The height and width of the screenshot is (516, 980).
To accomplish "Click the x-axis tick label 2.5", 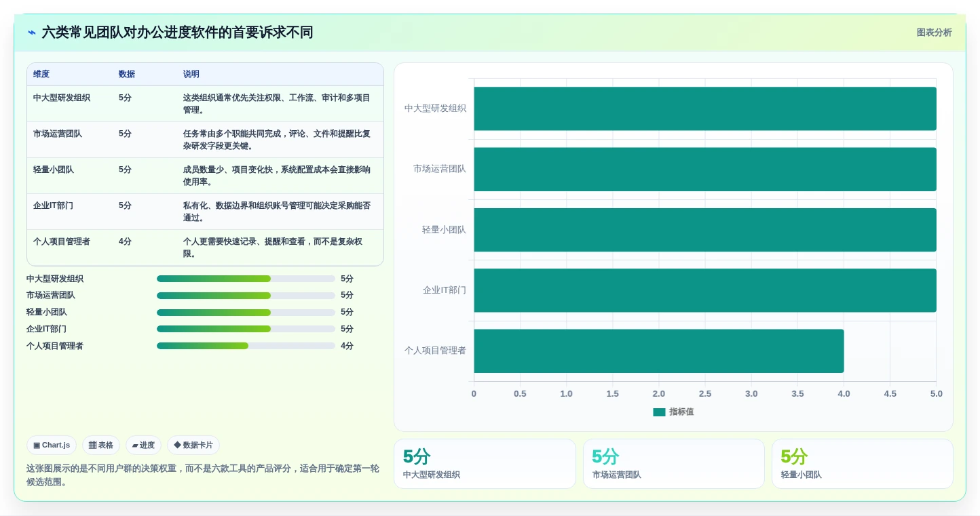I will point(705,394).
